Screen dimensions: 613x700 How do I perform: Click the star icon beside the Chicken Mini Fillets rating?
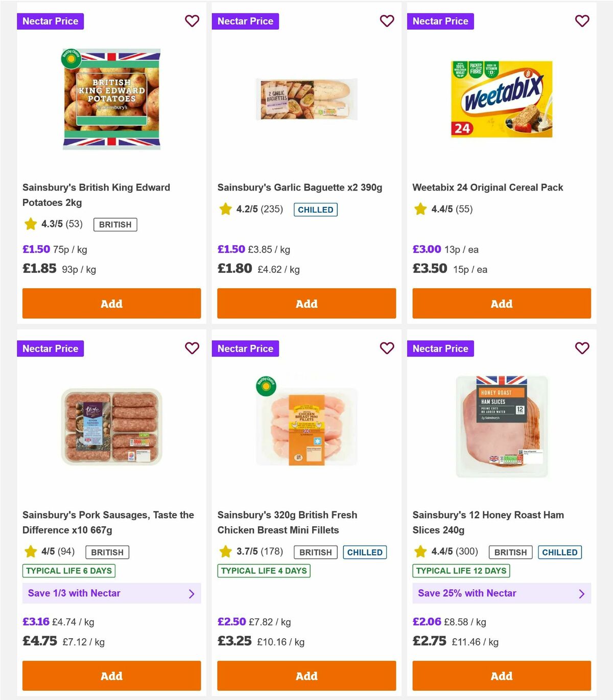[x=225, y=552]
